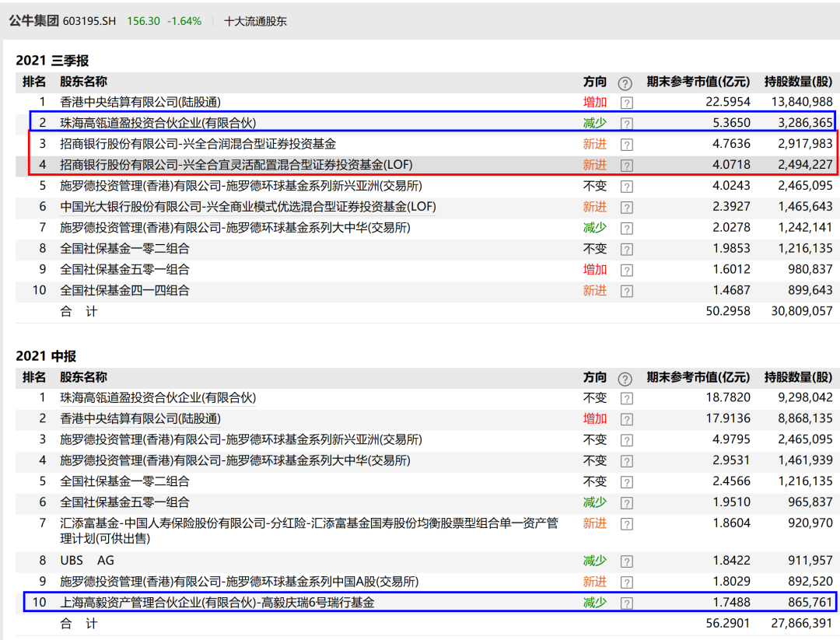Click question mark icon in 全国社保基金四一四组合 row

[x=627, y=291]
